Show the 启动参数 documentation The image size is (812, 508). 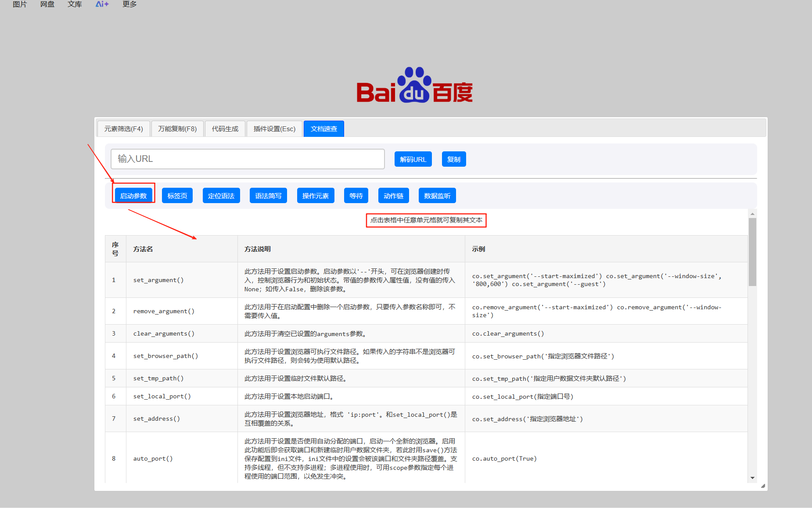pos(133,196)
